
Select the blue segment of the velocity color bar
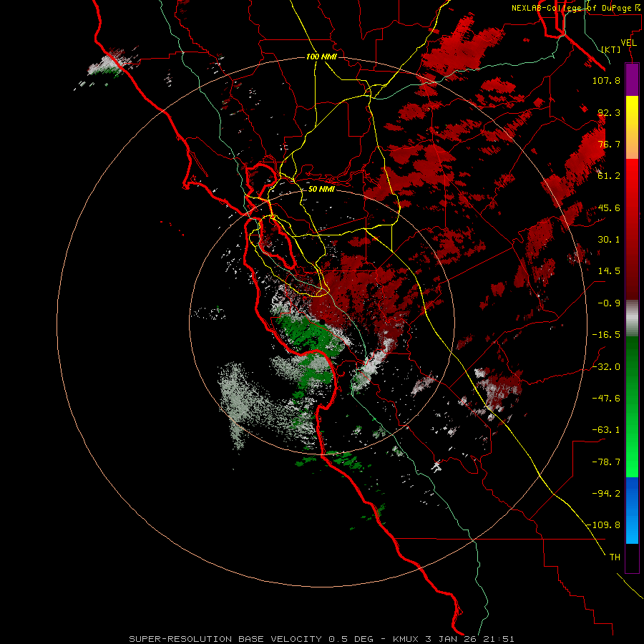pos(632,510)
